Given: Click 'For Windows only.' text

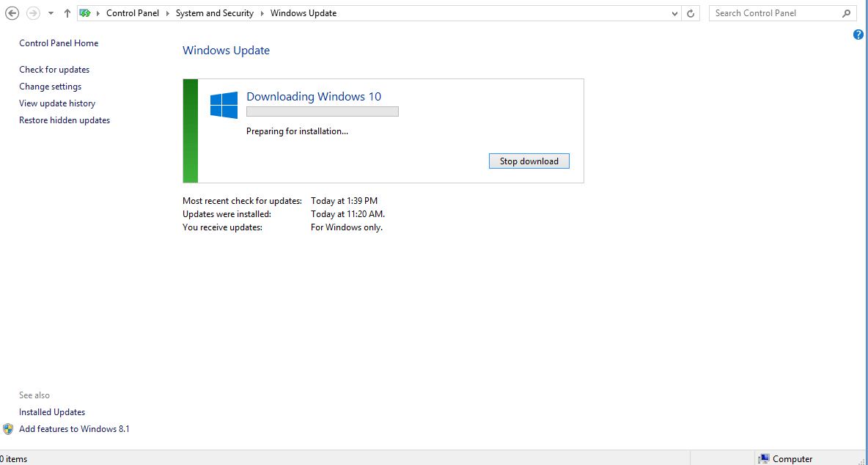Looking at the screenshot, I should (x=347, y=227).
